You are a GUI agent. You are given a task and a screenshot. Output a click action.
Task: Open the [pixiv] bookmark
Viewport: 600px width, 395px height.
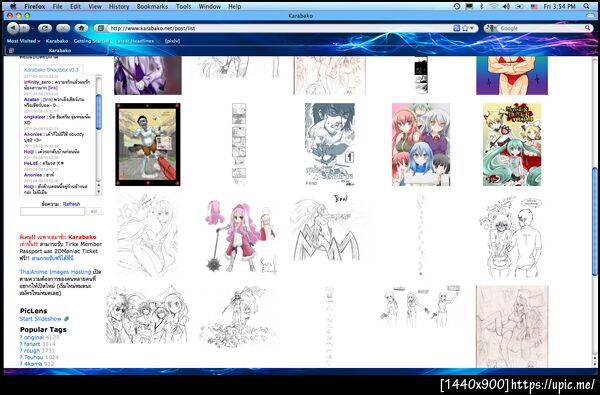coord(172,41)
